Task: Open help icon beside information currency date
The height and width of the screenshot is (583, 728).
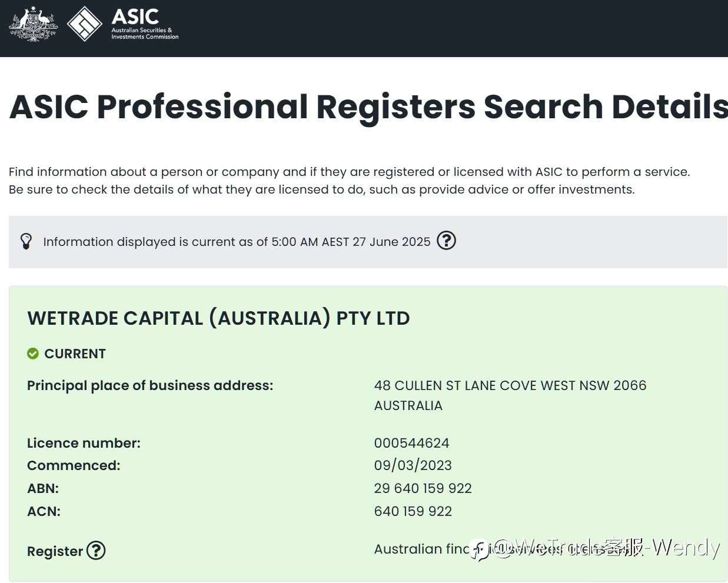Action: click(446, 241)
